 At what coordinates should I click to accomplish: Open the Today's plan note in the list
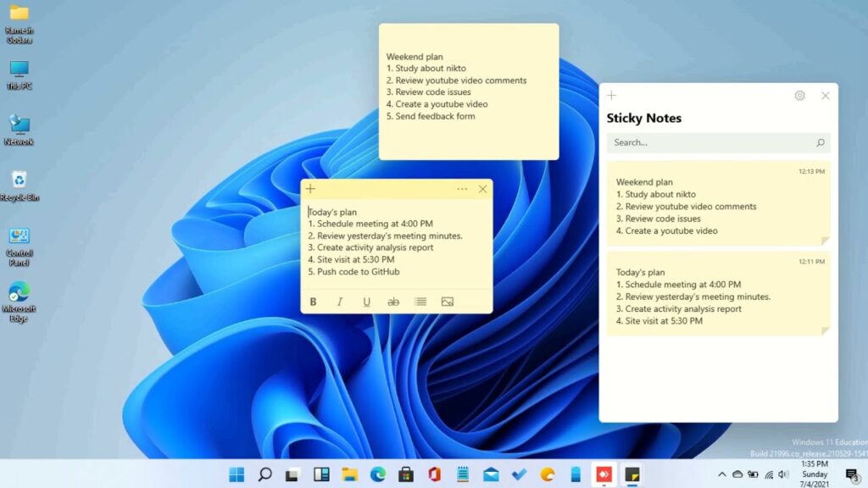(x=718, y=297)
